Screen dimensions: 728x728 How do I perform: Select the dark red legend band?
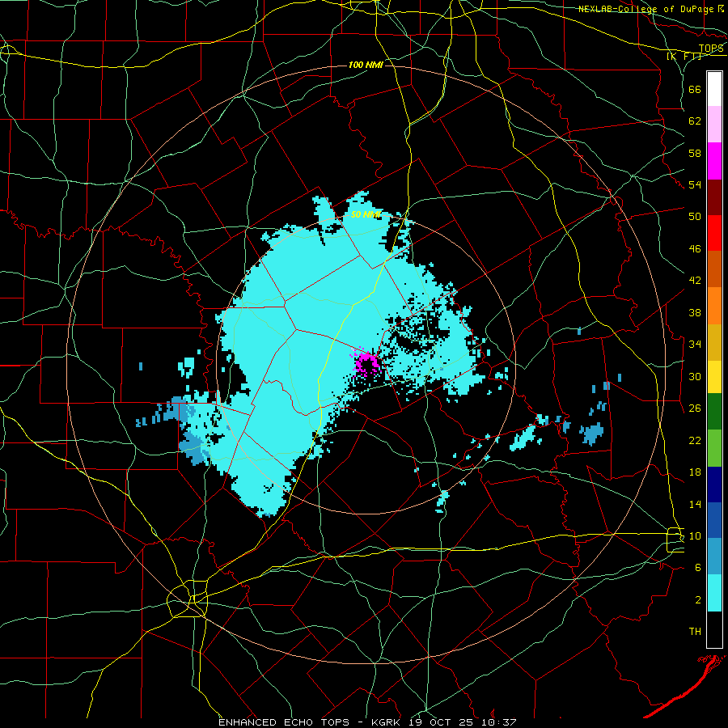(x=714, y=198)
